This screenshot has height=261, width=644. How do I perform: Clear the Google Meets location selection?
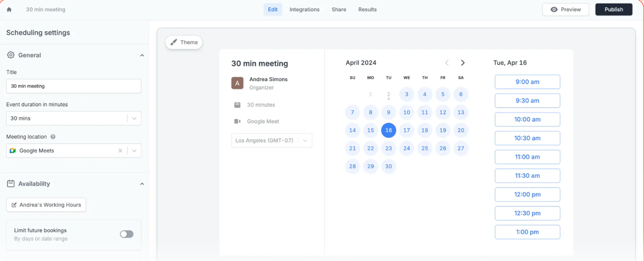coord(120,151)
